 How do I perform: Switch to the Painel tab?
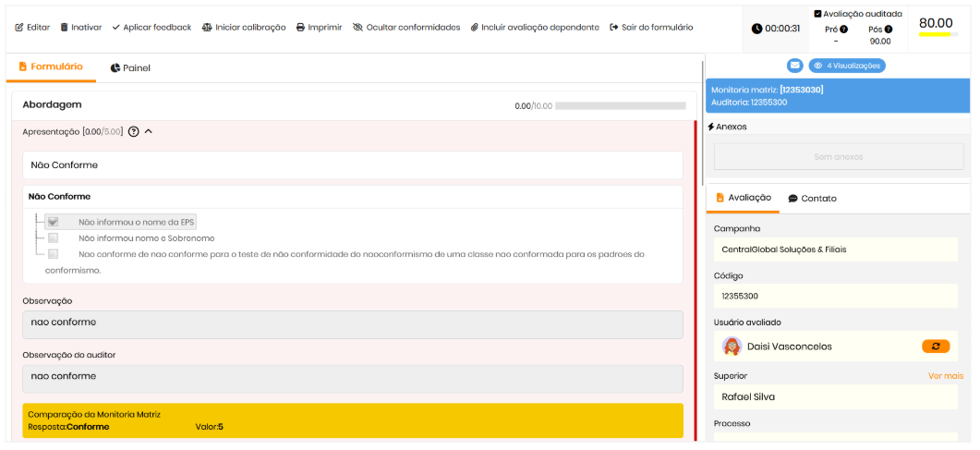(x=129, y=68)
